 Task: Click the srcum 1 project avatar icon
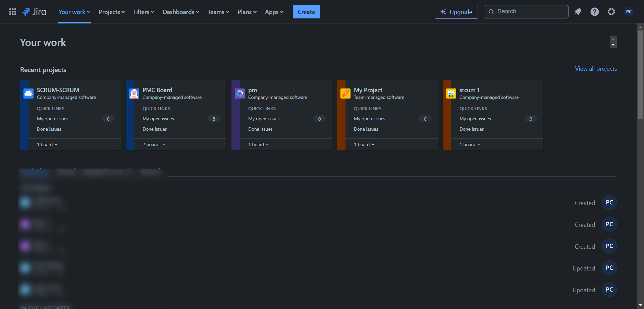point(451,93)
